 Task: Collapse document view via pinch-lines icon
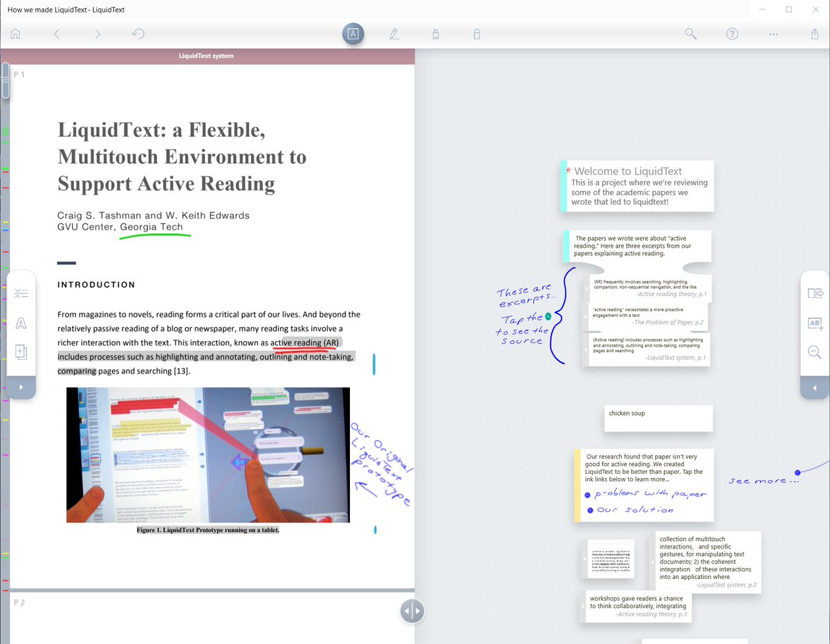21,293
